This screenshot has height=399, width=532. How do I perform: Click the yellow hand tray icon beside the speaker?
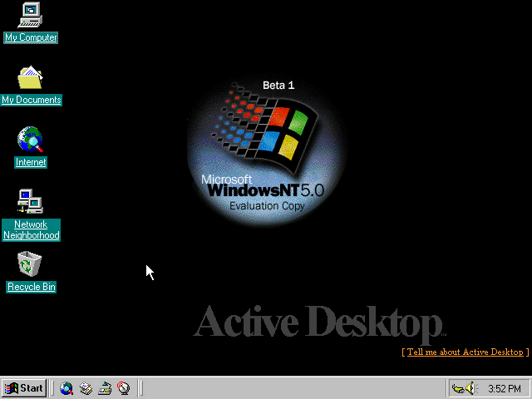(458, 388)
